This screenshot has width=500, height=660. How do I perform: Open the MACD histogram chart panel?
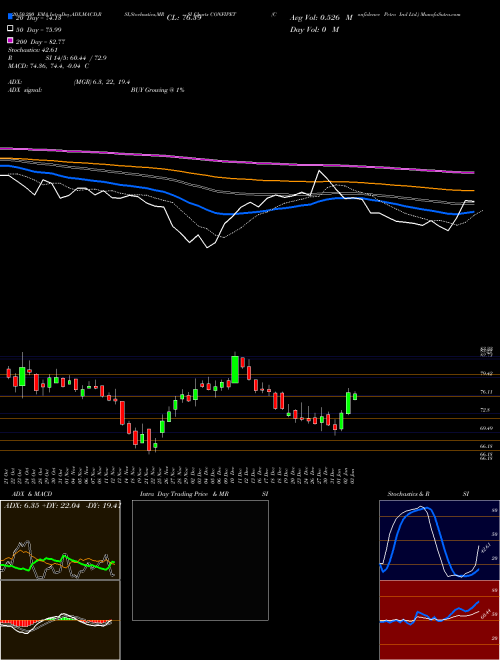click(60, 620)
